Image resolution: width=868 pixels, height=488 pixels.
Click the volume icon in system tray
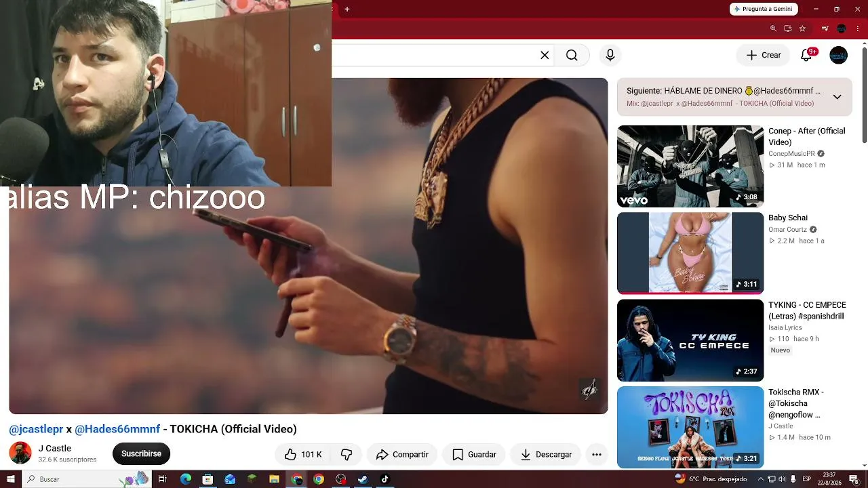(x=782, y=479)
